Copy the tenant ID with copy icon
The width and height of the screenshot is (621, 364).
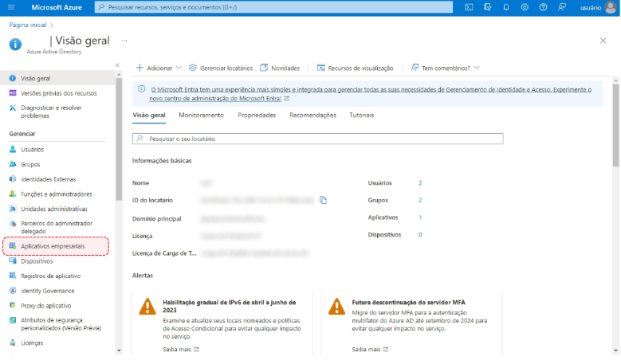tap(323, 200)
